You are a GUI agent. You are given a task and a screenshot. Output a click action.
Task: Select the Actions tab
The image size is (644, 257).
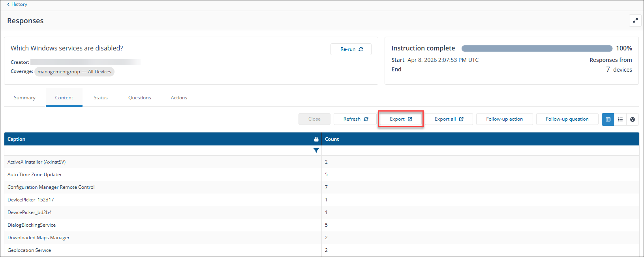point(179,98)
